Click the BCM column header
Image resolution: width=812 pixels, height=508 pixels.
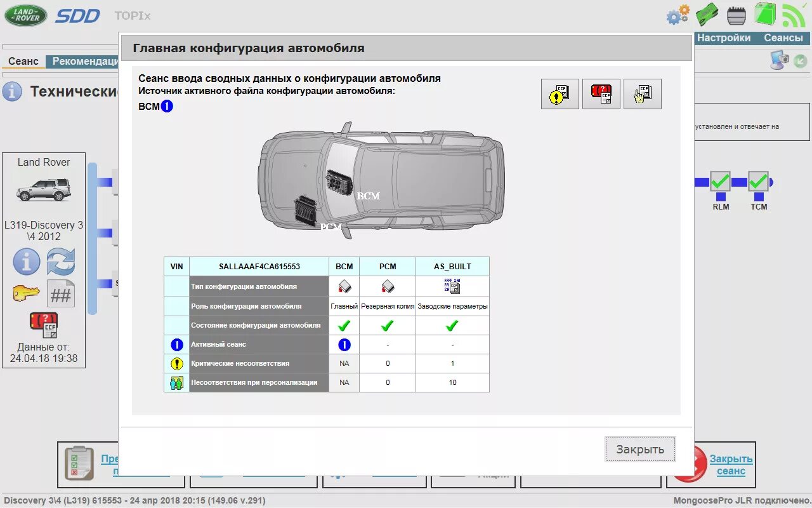(x=344, y=267)
